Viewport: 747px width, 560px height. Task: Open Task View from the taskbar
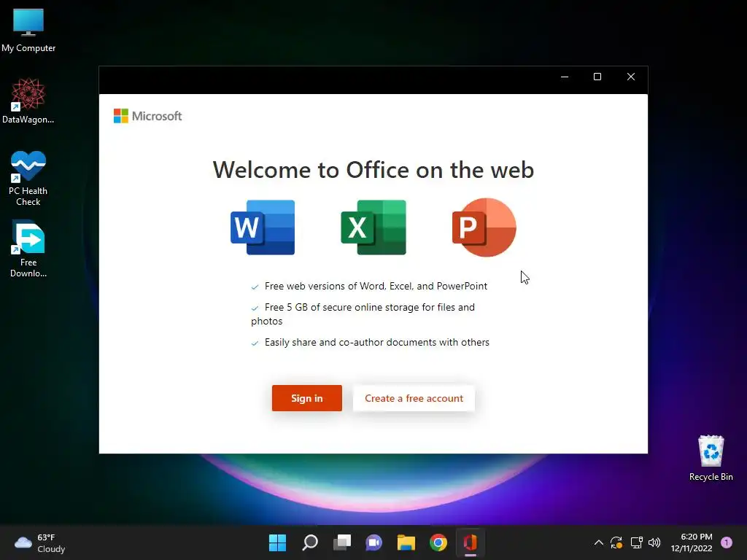(x=341, y=542)
